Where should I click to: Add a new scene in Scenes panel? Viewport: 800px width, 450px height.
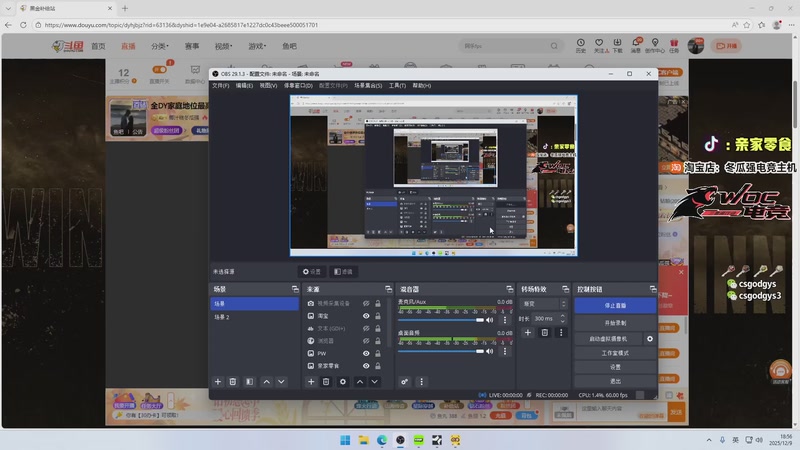(218, 382)
